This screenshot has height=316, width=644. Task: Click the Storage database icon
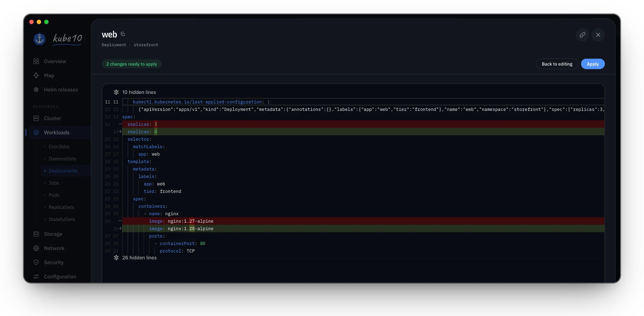pyautogui.click(x=36, y=234)
